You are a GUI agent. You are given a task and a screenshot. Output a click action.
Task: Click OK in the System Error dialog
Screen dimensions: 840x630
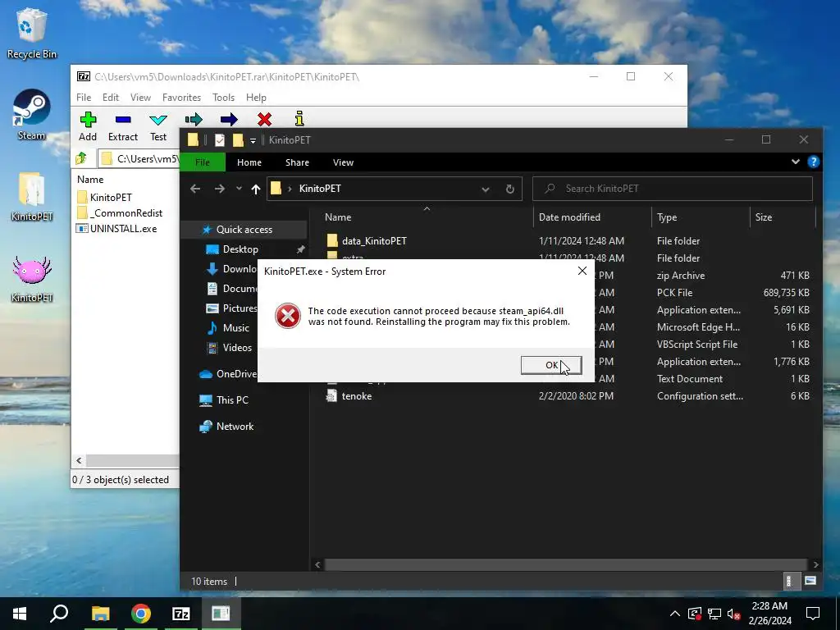pos(550,365)
